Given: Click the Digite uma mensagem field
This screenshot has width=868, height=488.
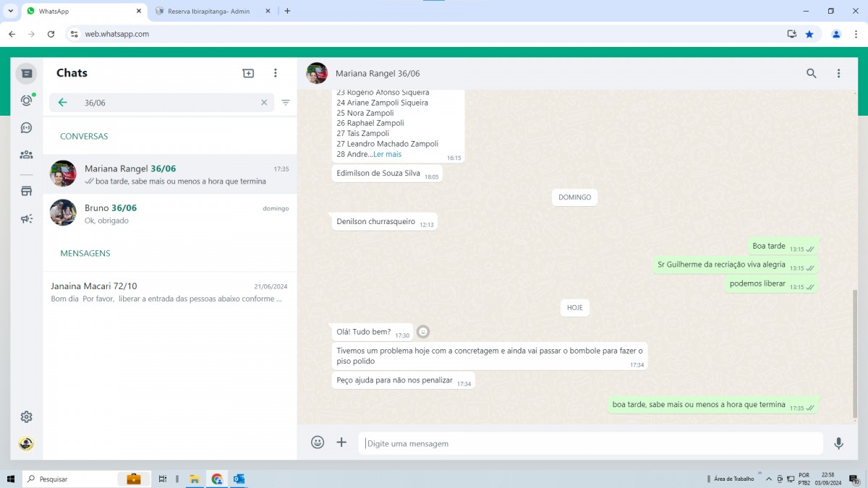Looking at the screenshot, I should [590, 443].
